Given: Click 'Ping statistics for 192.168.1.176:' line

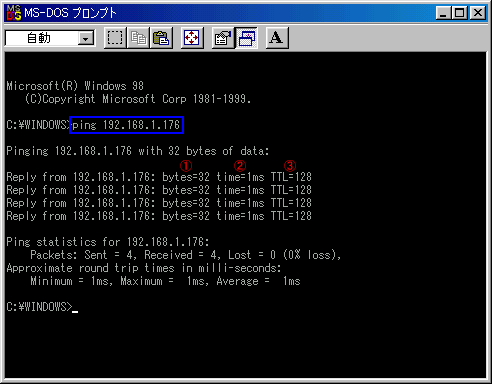Looking at the screenshot, I should click(x=108, y=242).
